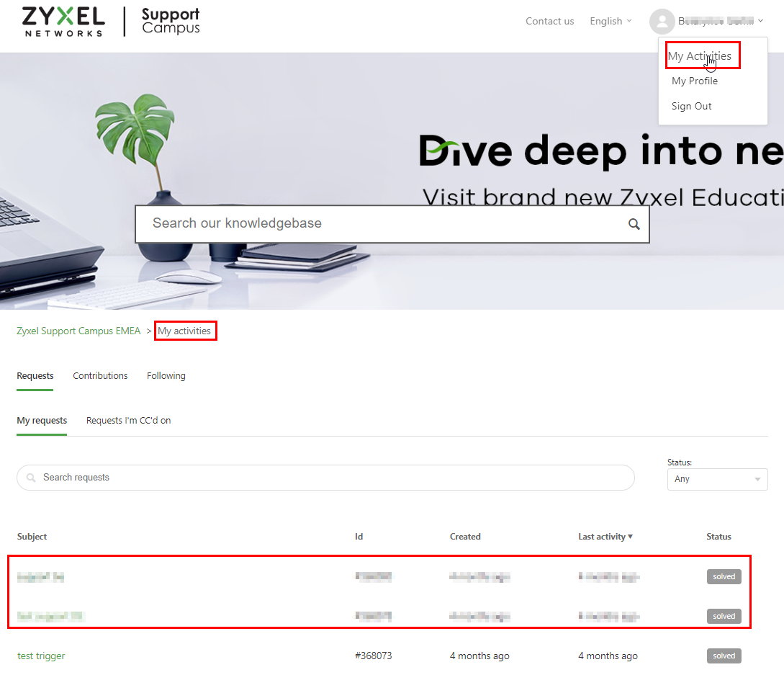Click the Search requests input field
This screenshot has width=784, height=675.
pyautogui.click(x=331, y=478)
